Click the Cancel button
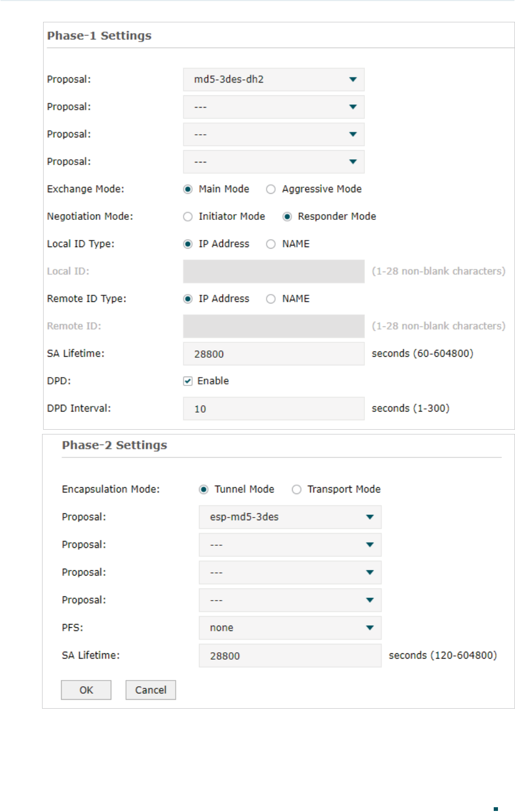The width and height of the screenshot is (515, 812). coord(151,690)
